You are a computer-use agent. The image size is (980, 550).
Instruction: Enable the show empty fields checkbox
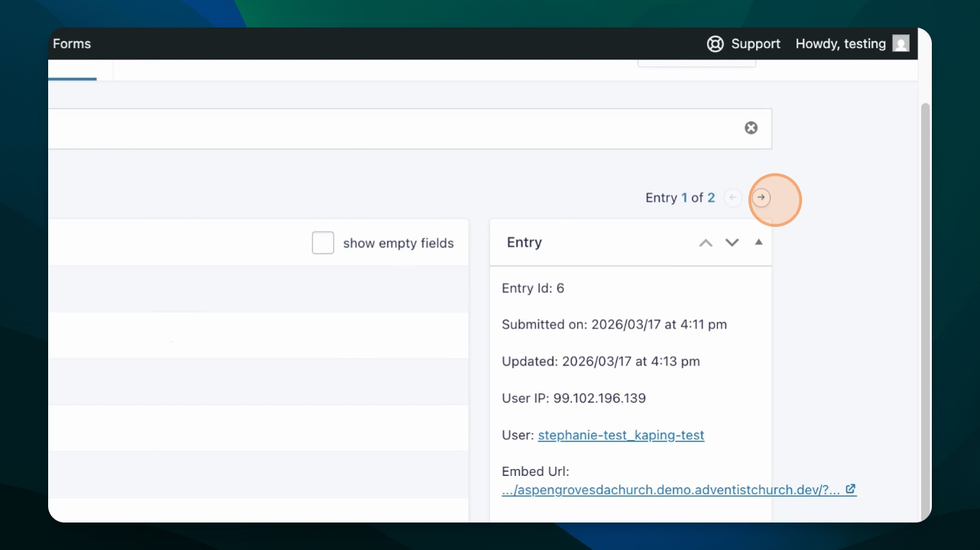323,243
